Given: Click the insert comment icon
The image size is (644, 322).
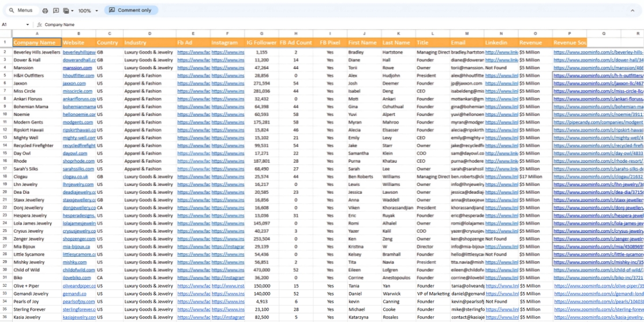Looking at the screenshot, I should [x=56, y=10].
